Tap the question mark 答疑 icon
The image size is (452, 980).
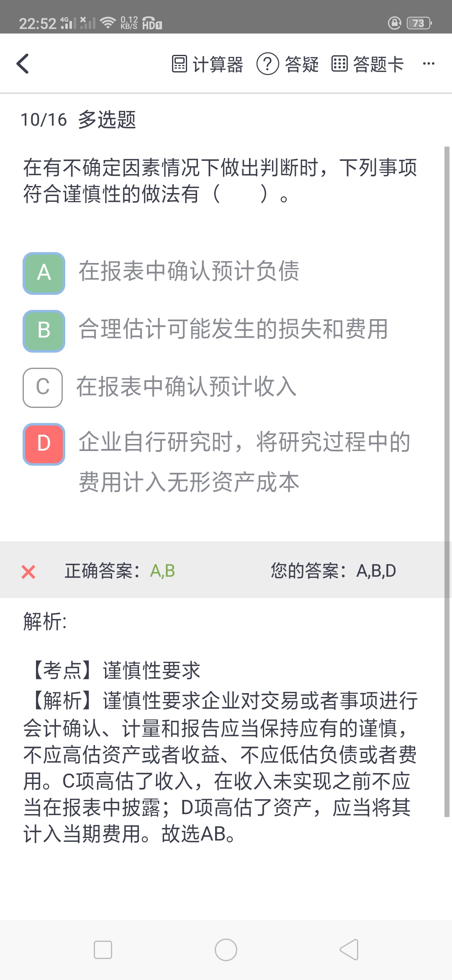pyautogui.click(x=267, y=64)
